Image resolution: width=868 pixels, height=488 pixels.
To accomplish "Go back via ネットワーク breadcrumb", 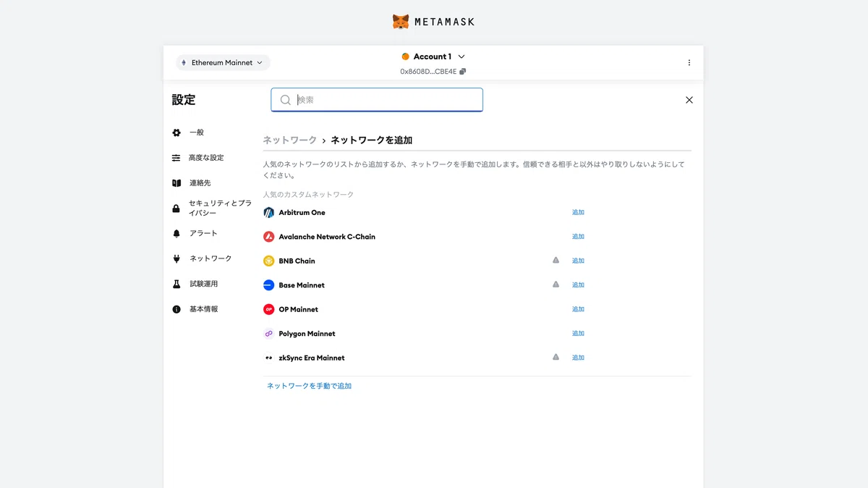I will click(289, 140).
